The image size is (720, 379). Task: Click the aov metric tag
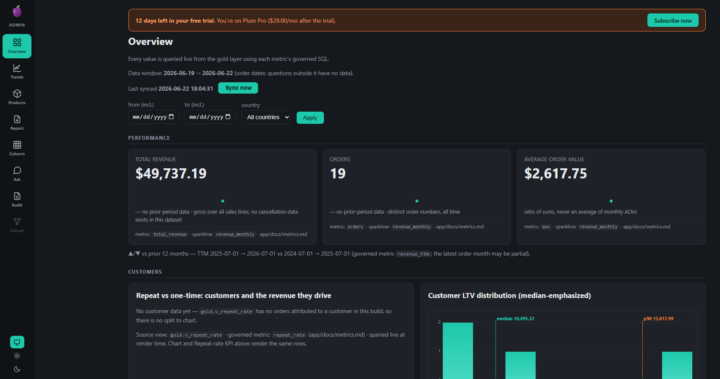tap(546, 227)
